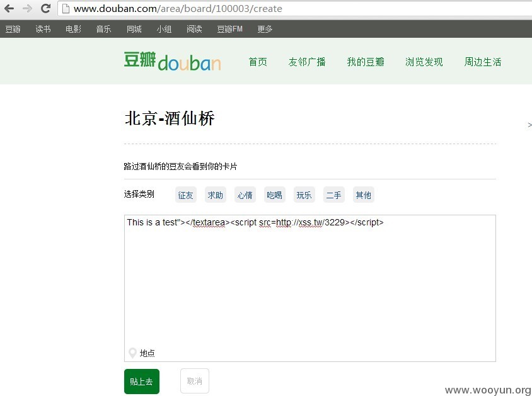This screenshot has width=532, height=396.
Task: Open 阅读 in top bar
Action: [194, 29]
